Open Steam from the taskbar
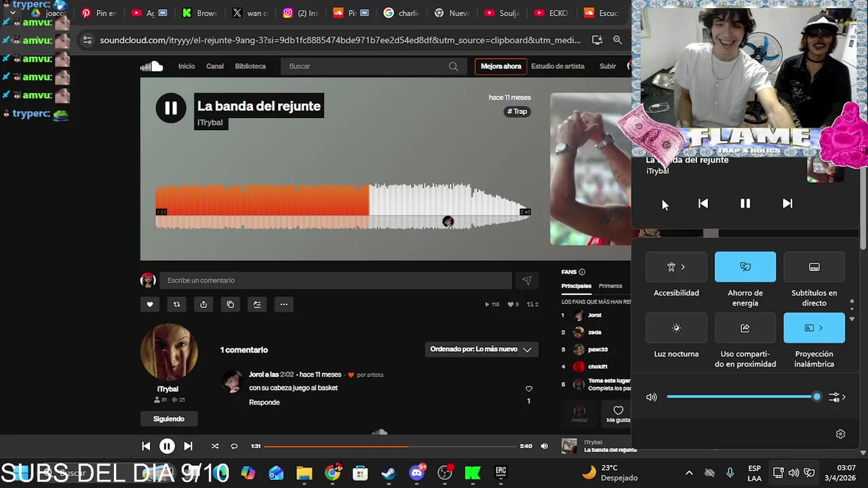Viewport: 868px width, 488px height. click(x=388, y=472)
